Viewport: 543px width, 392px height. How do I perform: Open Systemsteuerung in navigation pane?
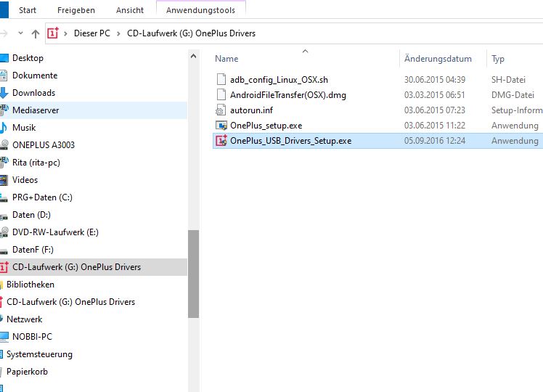(x=39, y=354)
